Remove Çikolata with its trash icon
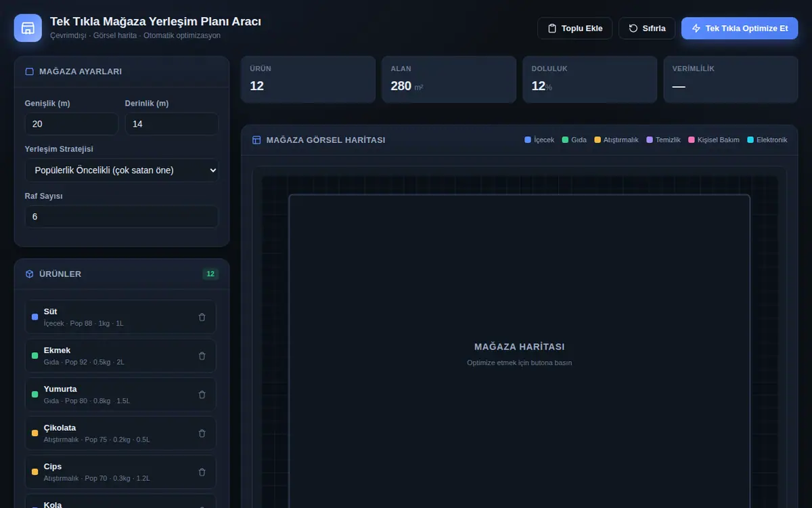812x508 pixels. pyautogui.click(x=202, y=433)
